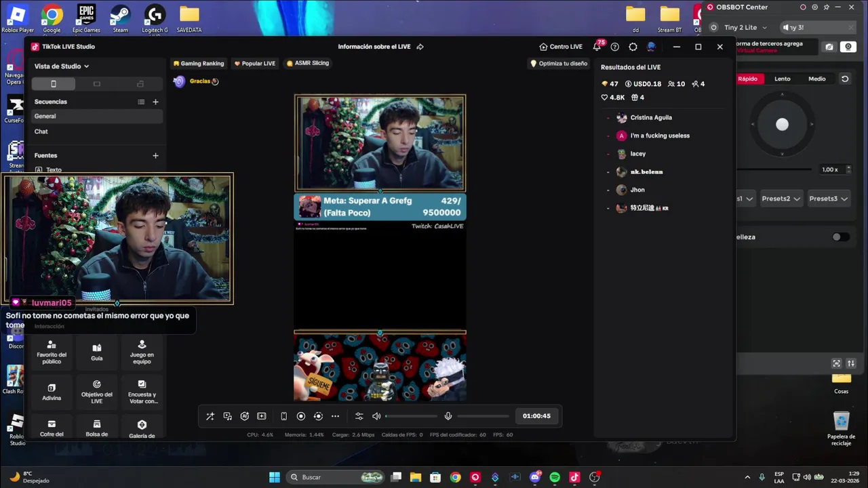The width and height of the screenshot is (868, 488).
Task: Open notifications bell with 75 badge
Action: coord(597,46)
